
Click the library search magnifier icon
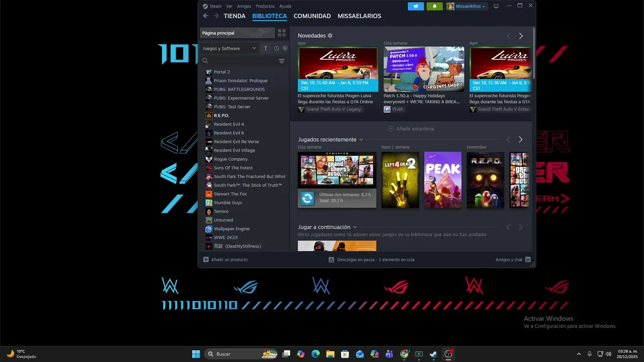click(x=205, y=61)
